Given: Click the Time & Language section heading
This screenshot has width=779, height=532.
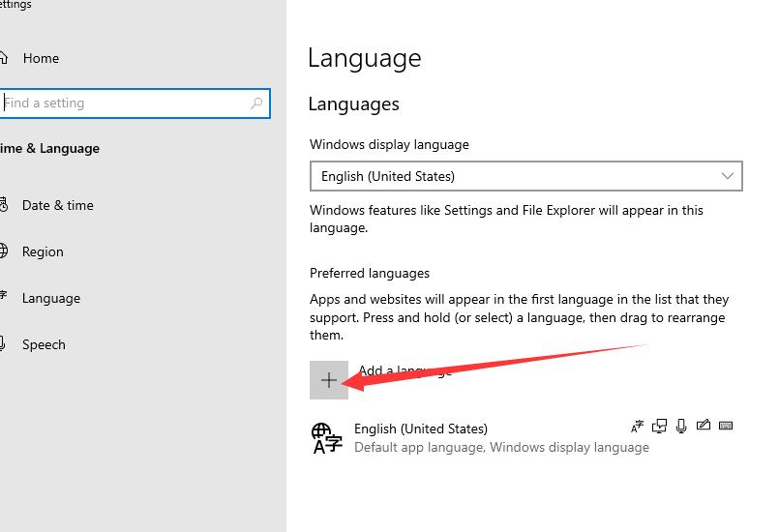Looking at the screenshot, I should pyautogui.click(x=50, y=148).
